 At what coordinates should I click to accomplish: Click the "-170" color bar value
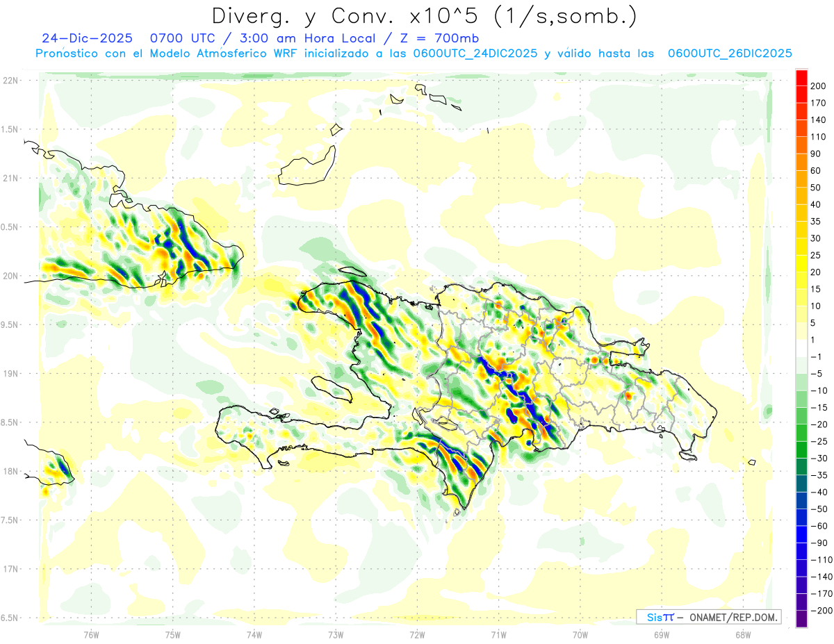pos(822,594)
